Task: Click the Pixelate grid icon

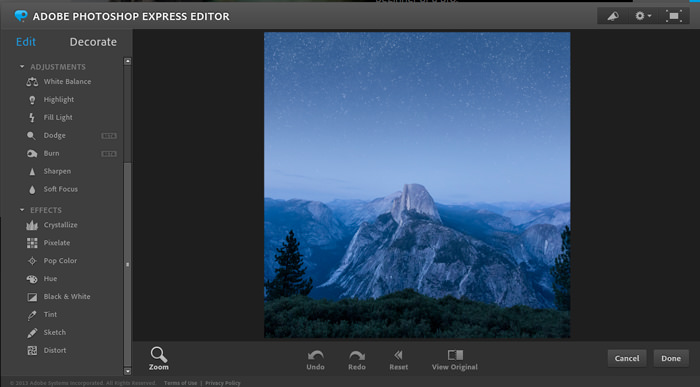Action: (x=32, y=243)
